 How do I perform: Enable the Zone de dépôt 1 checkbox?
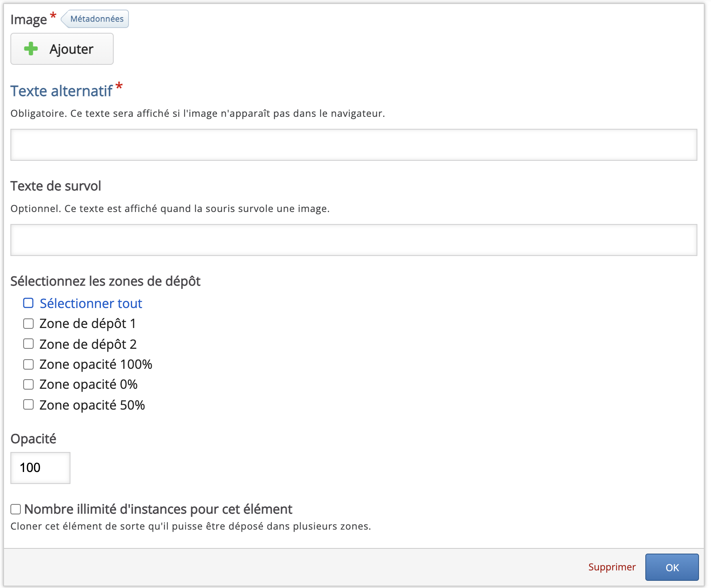pyautogui.click(x=28, y=324)
